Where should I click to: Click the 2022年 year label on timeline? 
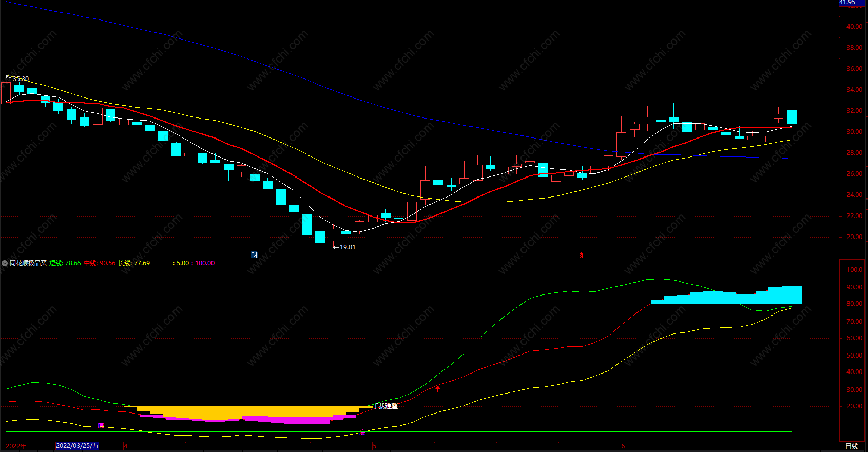coord(16,446)
